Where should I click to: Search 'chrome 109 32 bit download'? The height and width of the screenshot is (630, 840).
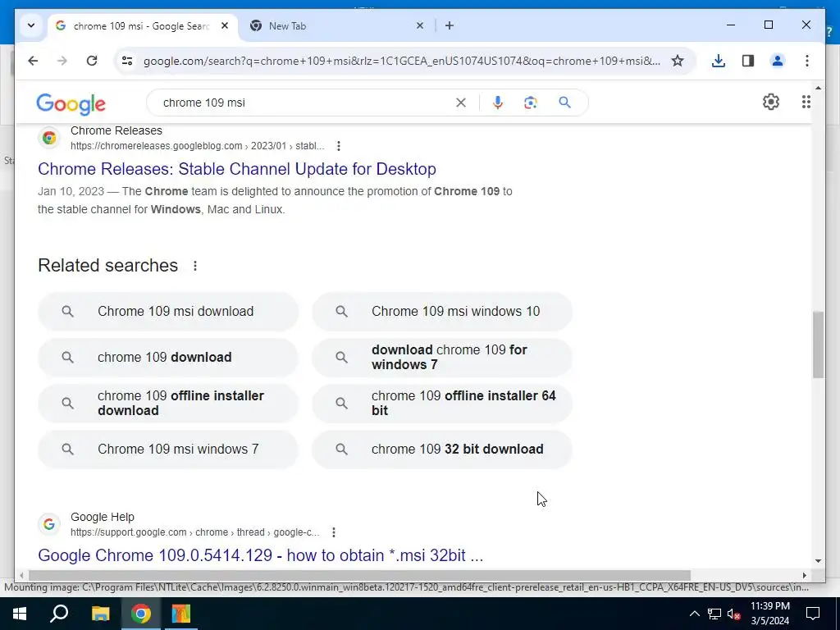(442, 449)
